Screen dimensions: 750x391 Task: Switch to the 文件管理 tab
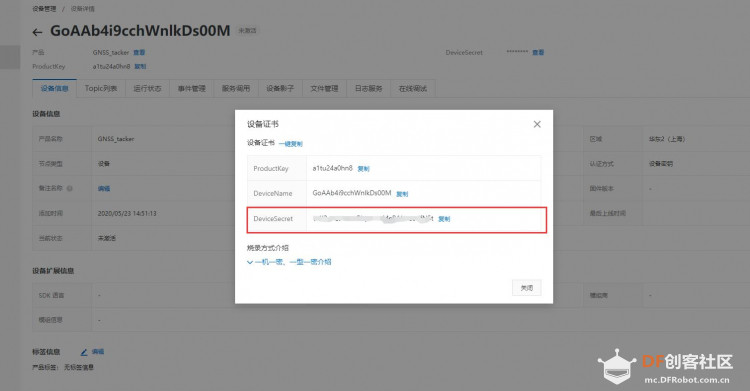point(324,89)
